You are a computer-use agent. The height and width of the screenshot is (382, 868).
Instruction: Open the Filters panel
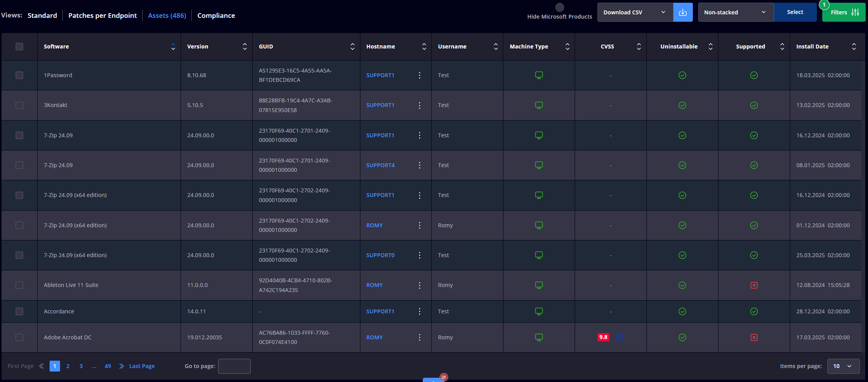(844, 12)
